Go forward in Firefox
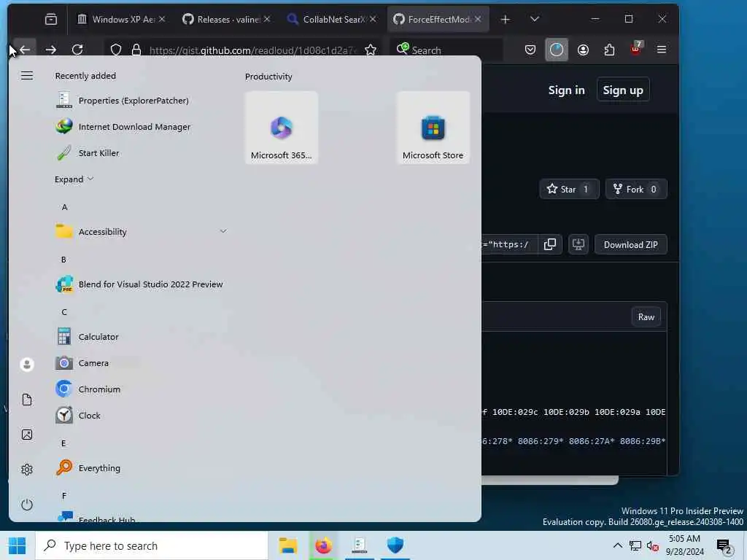 pyautogui.click(x=51, y=50)
